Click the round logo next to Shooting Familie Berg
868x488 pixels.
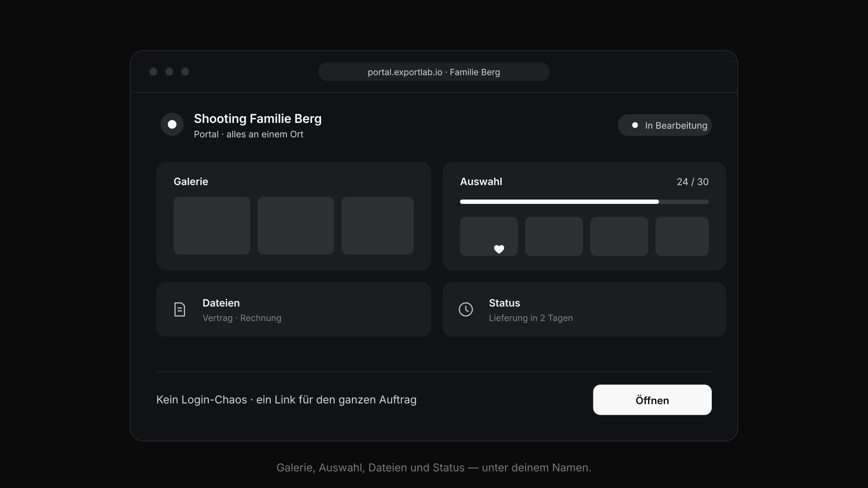[172, 124]
